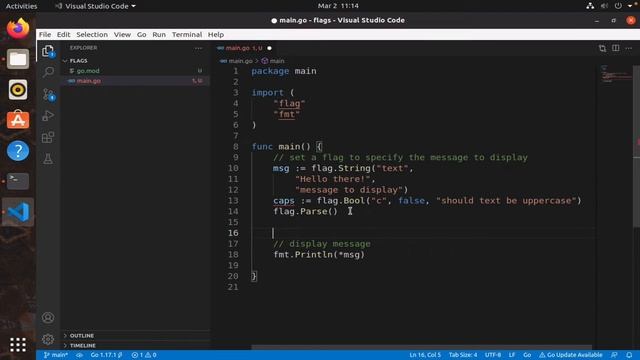Click the unsaved dot on main.go tab

(269, 48)
